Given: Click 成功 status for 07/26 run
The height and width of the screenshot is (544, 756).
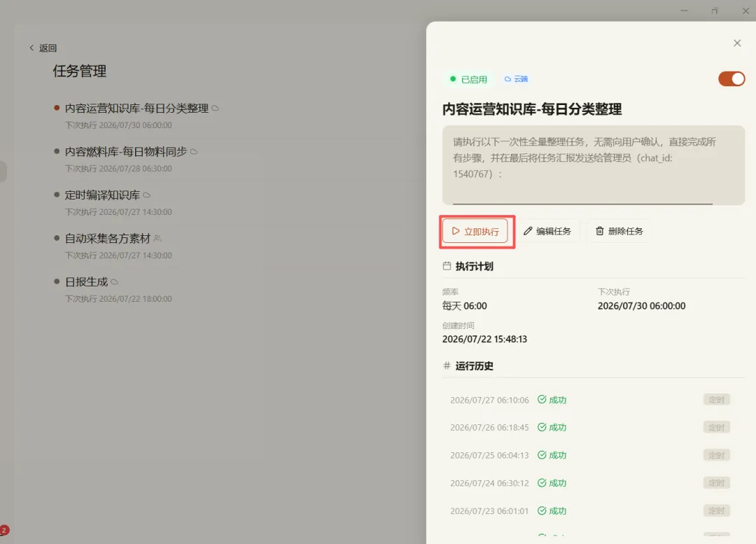Looking at the screenshot, I should pos(552,427).
